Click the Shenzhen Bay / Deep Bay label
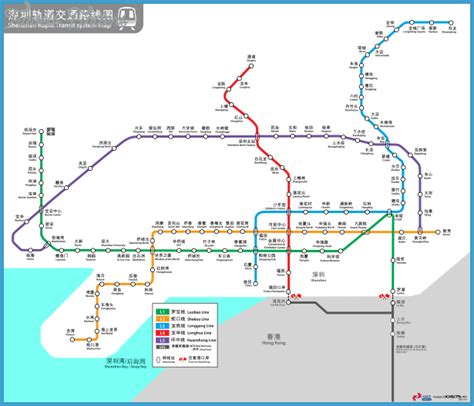This screenshot has height=406, width=474. pos(126,363)
